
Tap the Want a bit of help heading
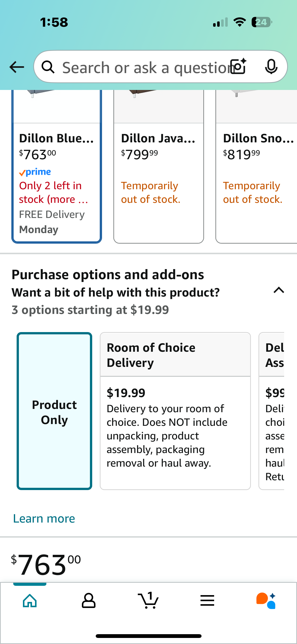116,293
